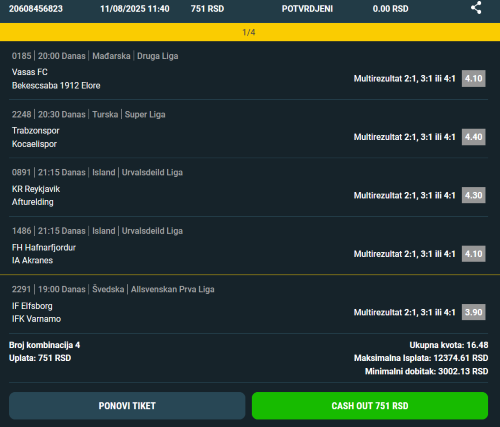500x427 pixels.
Task: Click Maksimalna isplata 12374.61 RSD text
Action: [421, 358]
